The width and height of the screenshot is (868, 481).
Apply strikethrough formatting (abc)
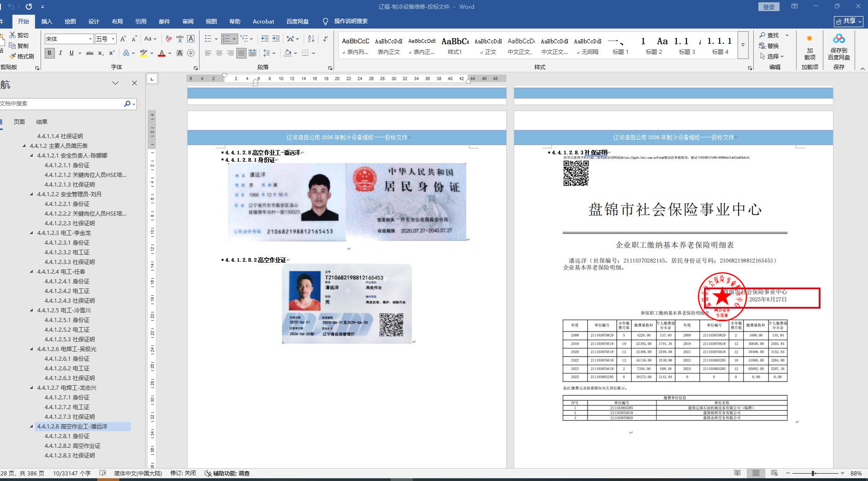point(90,53)
